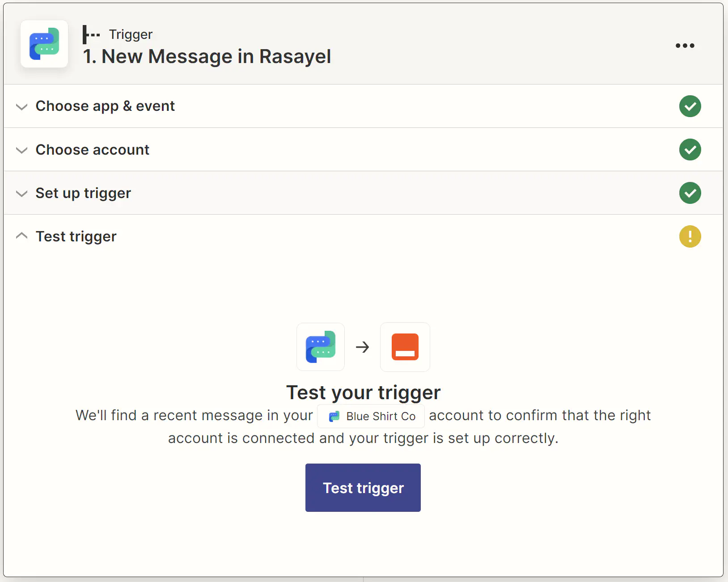Click the Blue Shirt Co account badge
728x582 pixels.
[371, 416]
